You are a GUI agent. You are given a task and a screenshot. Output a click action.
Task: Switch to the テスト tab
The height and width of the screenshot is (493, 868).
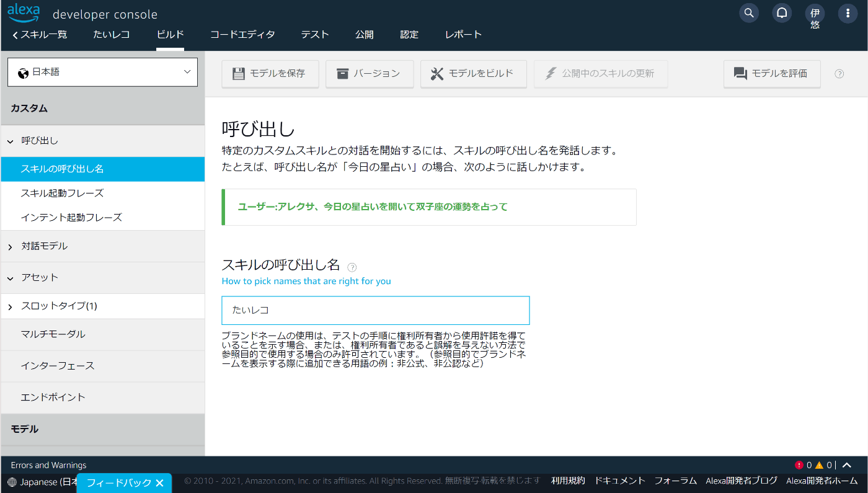coord(315,35)
